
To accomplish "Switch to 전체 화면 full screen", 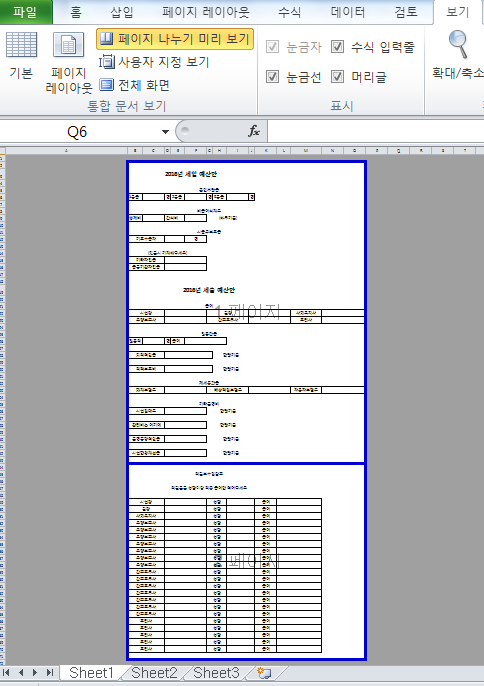I will 134,85.
